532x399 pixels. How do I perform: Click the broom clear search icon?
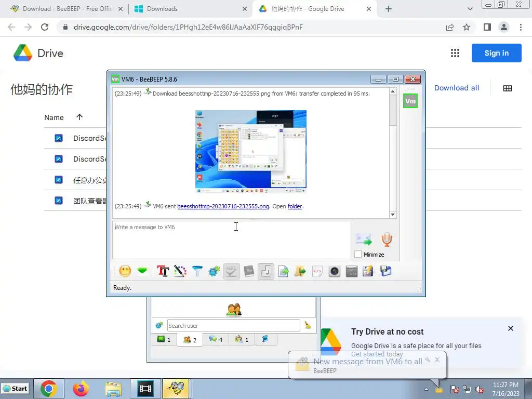point(308,325)
